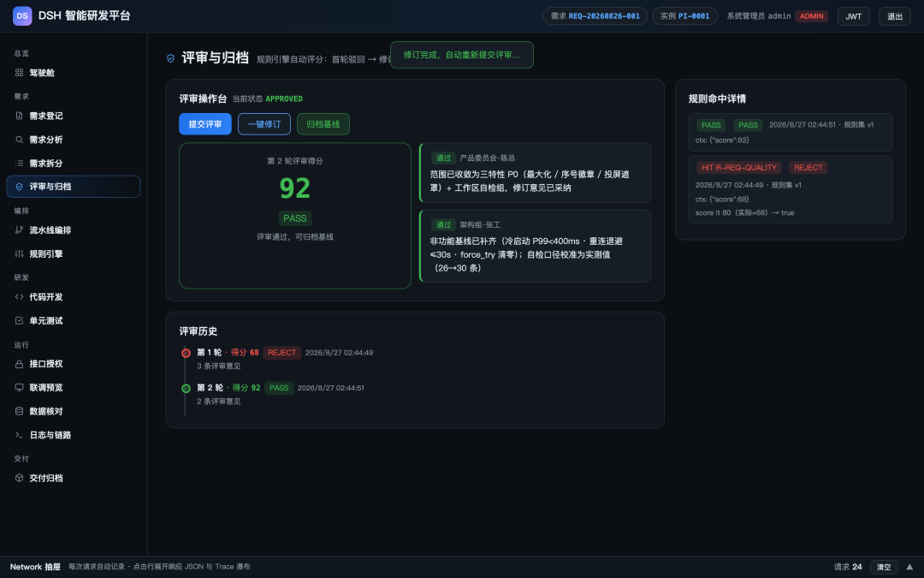Viewport: 924px width, 578px height.
Task: Open 需求登记 in the sidebar
Action: 73,116
